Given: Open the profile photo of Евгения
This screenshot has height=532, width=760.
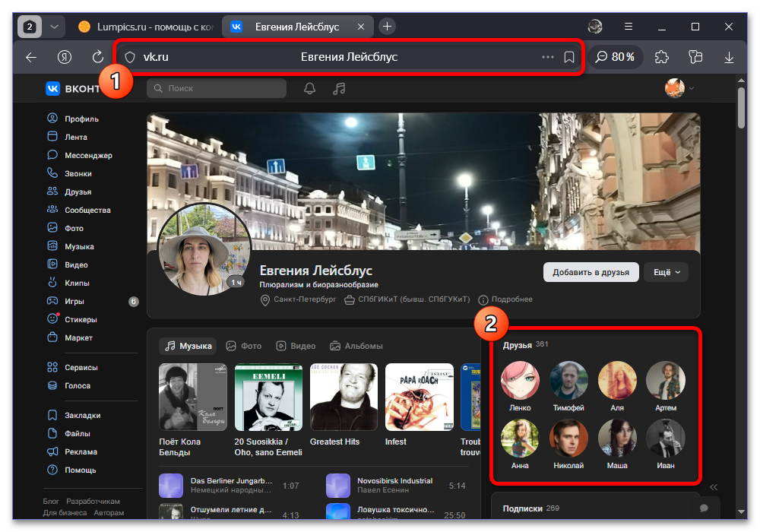Looking at the screenshot, I should pos(204,249).
